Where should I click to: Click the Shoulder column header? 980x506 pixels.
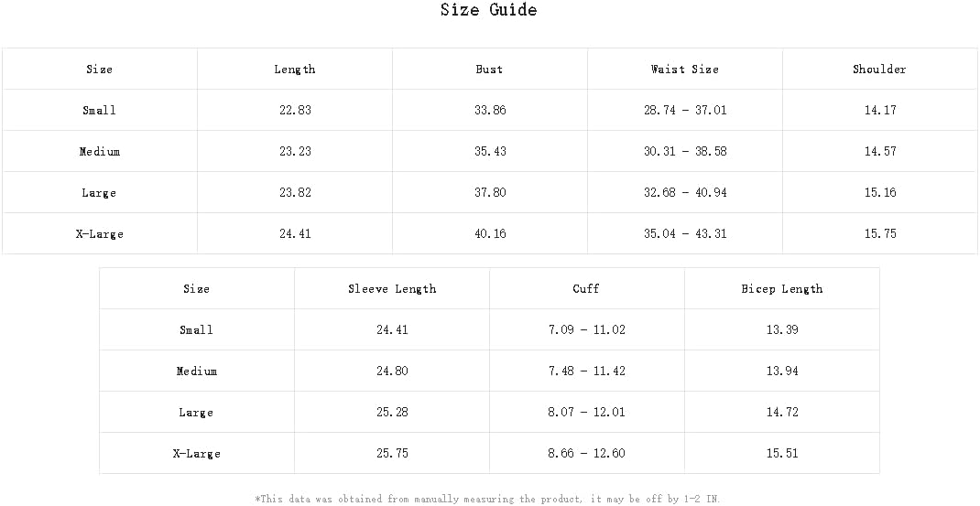(x=879, y=70)
